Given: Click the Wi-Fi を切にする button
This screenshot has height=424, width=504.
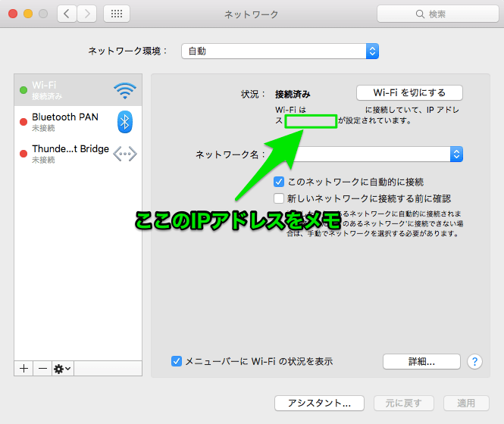Looking at the screenshot, I should (409, 93).
